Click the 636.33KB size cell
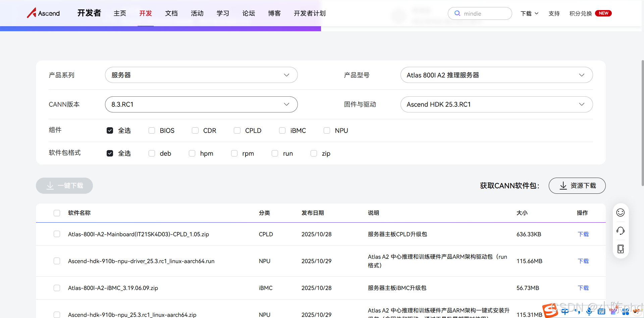Viewport: 644px width, 318px height. pos(529,234)
